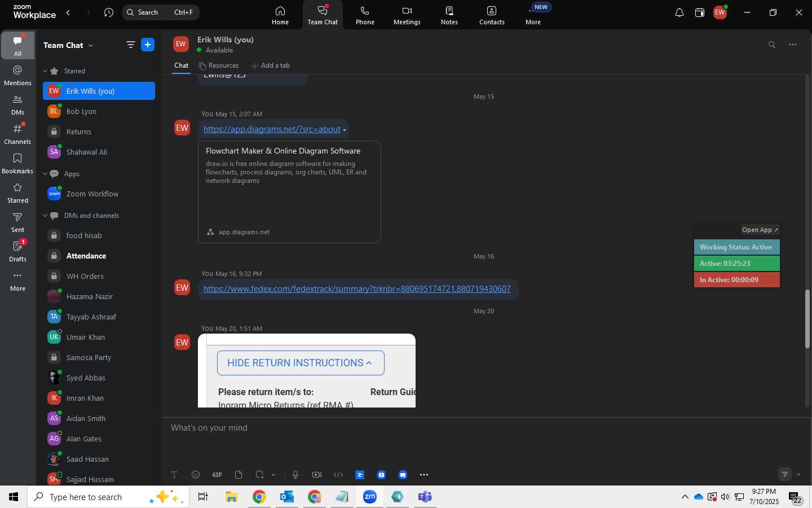Open the return instructions image
Viewport: 812px width, 508px height.
click(x=307, y=370)
